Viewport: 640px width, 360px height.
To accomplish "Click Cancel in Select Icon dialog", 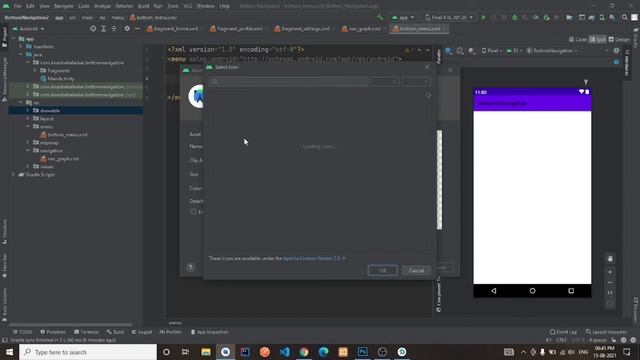I will (416, 270).
